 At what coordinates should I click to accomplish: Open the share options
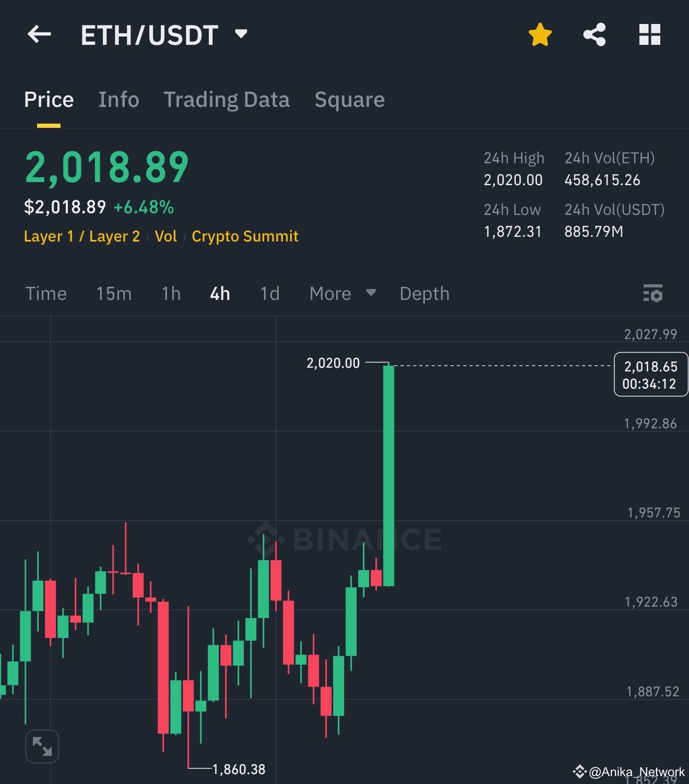[595, 34]
